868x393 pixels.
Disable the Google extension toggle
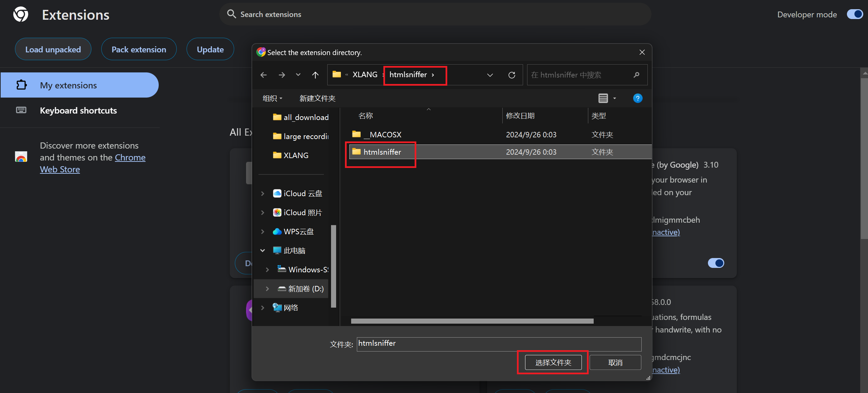point(716,263)
